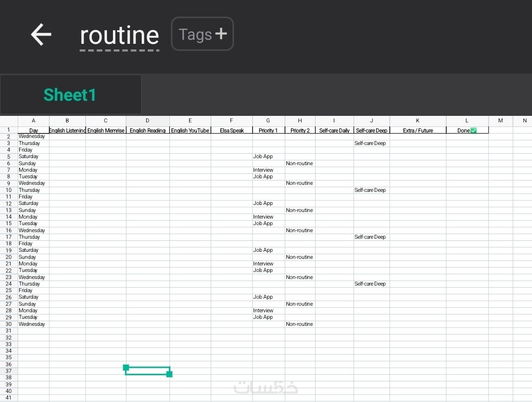Select 'Monday' cell in row 14

[34, 217]
